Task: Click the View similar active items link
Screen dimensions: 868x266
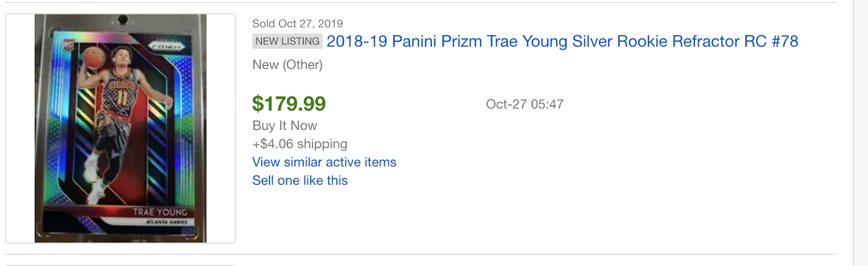Action: [x=324, y=162]
